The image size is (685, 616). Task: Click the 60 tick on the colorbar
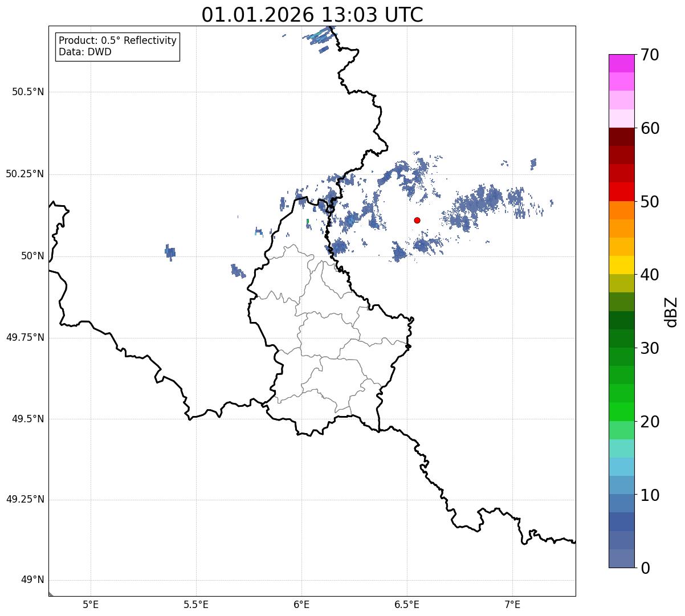[x=650, y=129]
